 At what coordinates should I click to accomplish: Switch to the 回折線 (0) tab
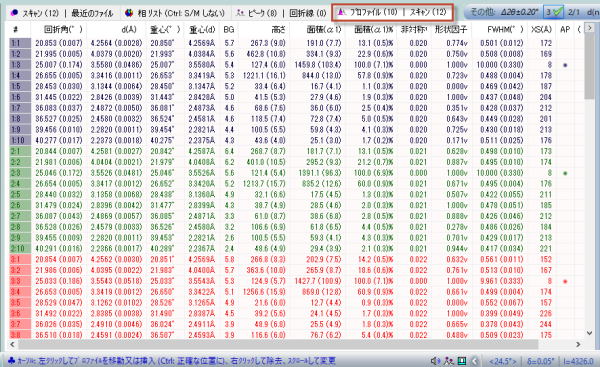tap(308, 13)
